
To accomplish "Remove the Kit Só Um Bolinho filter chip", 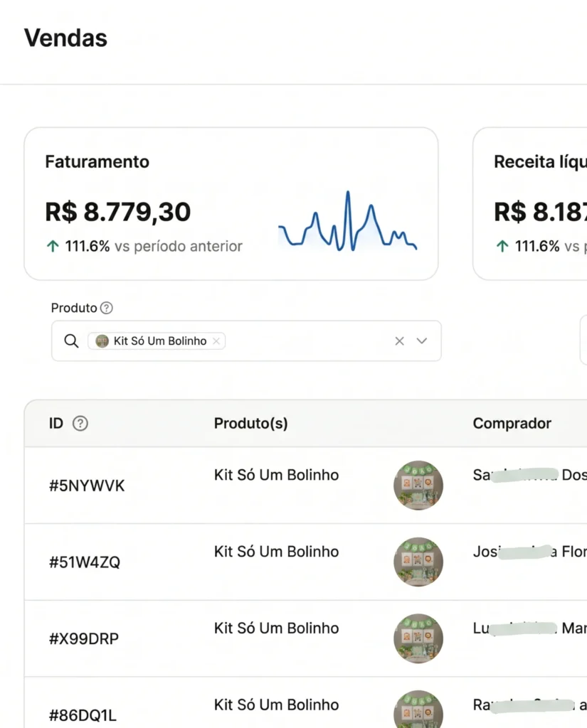I will (x=216, y=341).
